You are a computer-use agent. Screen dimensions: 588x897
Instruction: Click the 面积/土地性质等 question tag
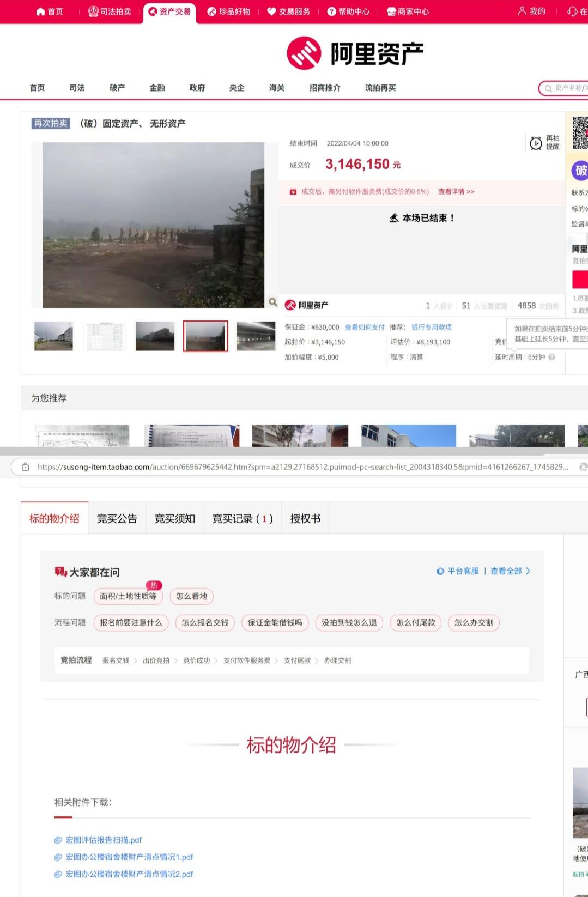(x=128, y=596)
